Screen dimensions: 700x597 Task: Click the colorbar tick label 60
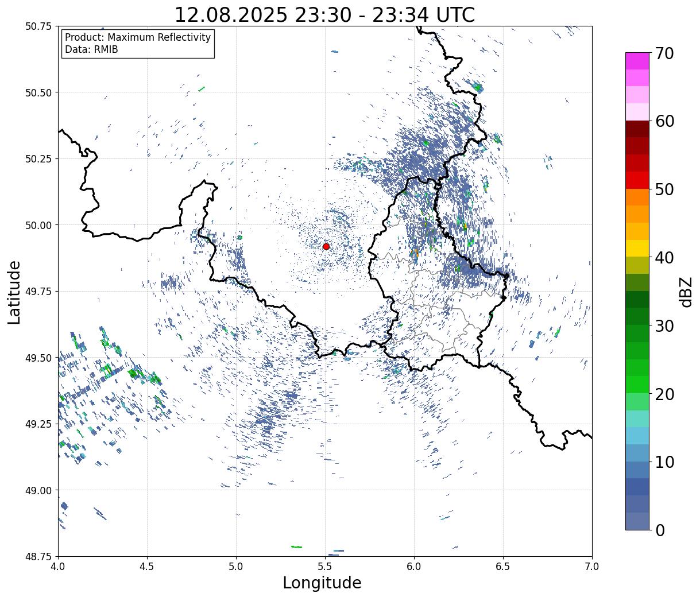664,121
